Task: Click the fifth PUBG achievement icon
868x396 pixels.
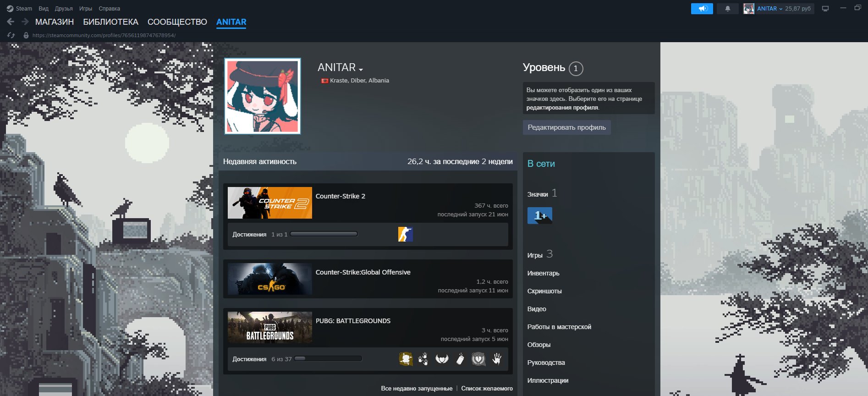Action: point(478,359)
